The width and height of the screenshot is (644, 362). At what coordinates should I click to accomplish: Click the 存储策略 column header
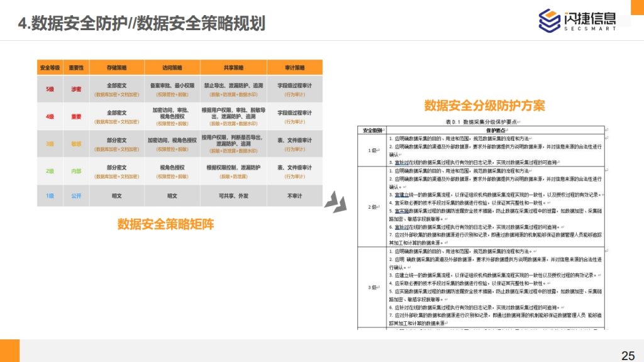116,68
